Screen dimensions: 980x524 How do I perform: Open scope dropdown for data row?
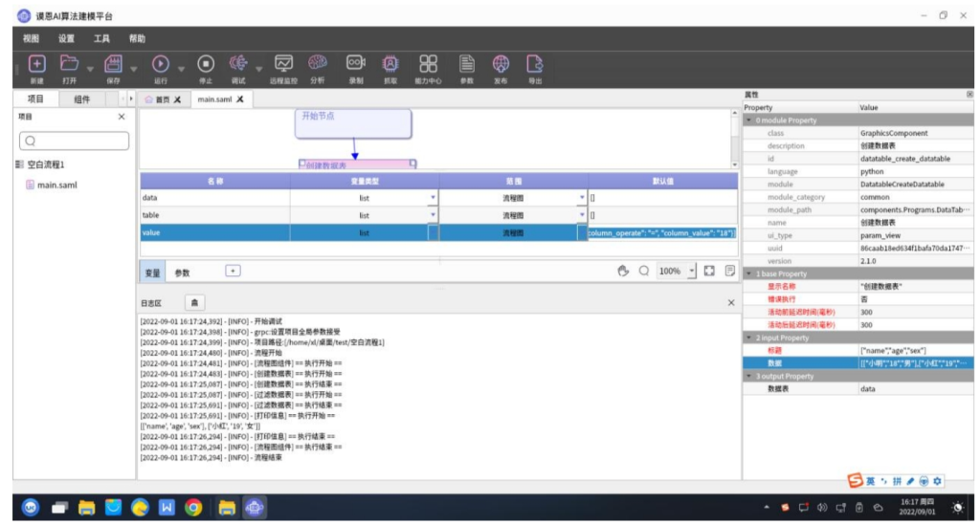click(582, 198)
